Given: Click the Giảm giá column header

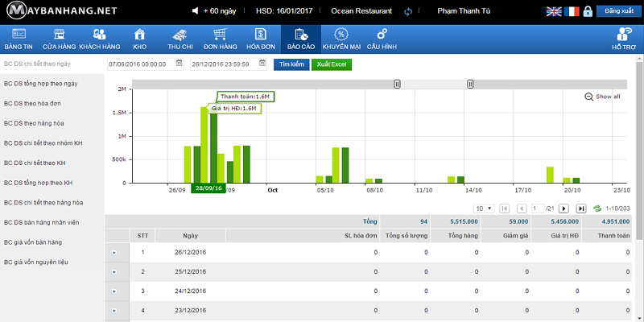Looking at the screenshot, I should [x=516, y=236].
